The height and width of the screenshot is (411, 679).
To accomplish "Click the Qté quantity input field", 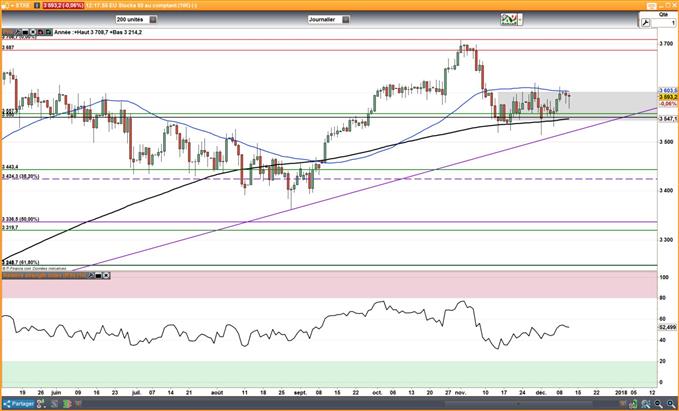I will pos(663,23).
